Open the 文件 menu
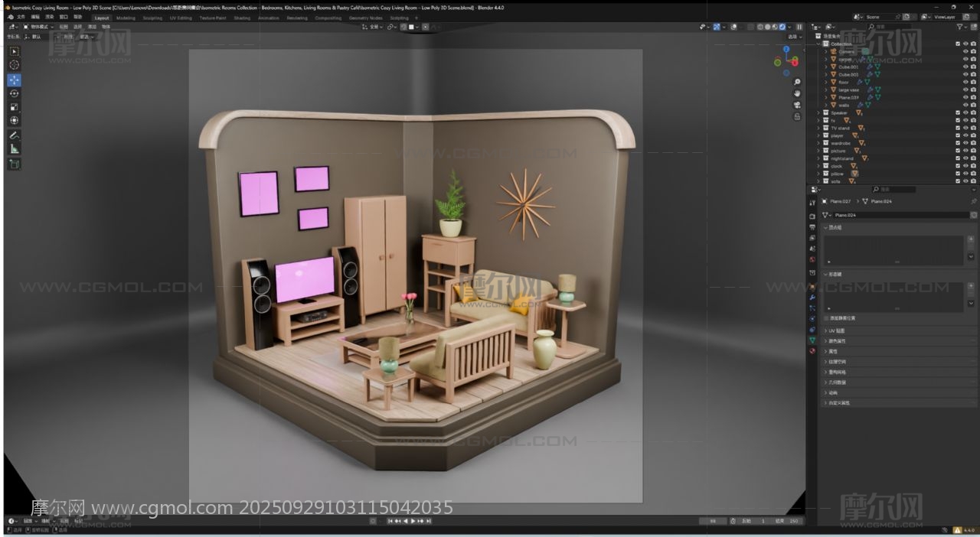The width and height of the screenshot is (980, 537). coord(21,17)
